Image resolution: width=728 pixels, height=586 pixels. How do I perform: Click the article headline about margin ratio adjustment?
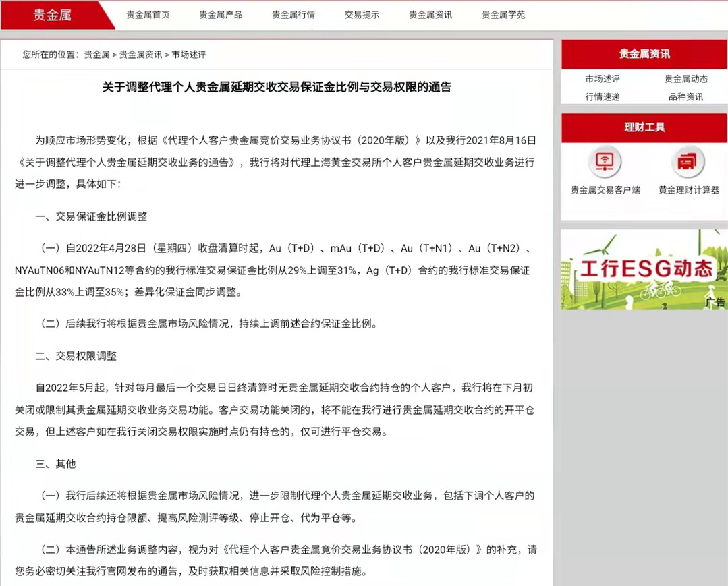tap(276, 87)
